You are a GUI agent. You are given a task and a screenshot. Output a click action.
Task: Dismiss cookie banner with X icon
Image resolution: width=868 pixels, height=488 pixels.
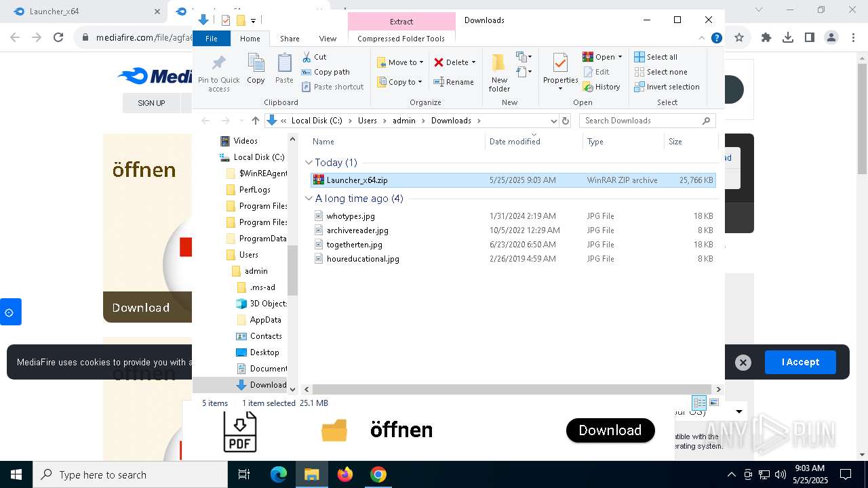(743, 363)
